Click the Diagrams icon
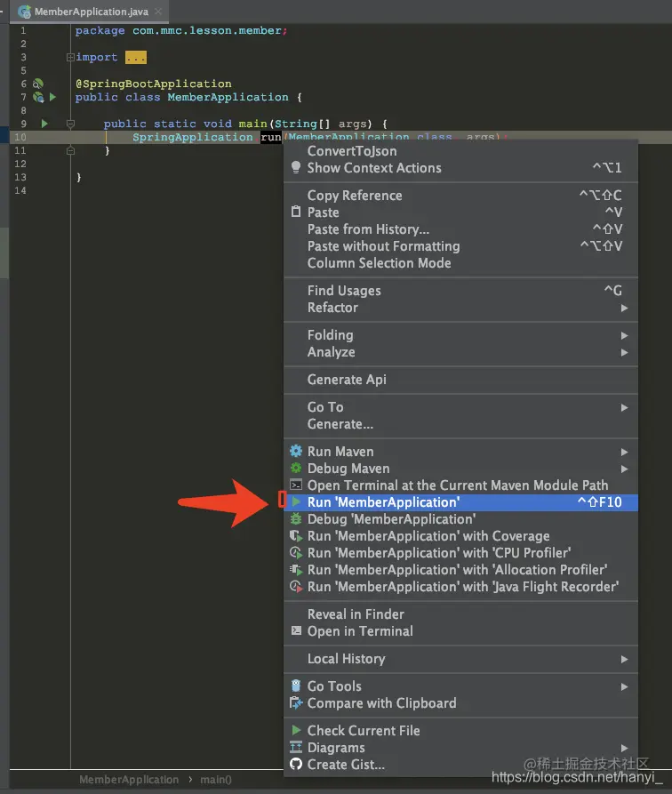 pos(296,747)
